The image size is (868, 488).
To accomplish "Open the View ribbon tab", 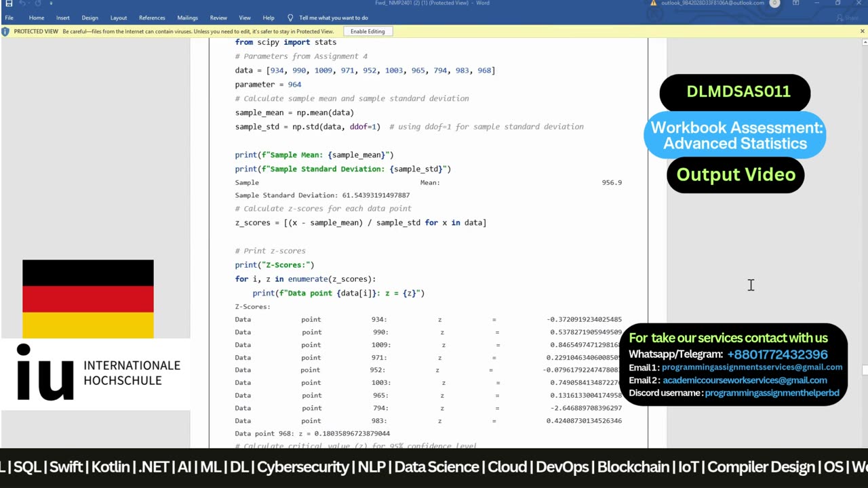I will (245, 18).
